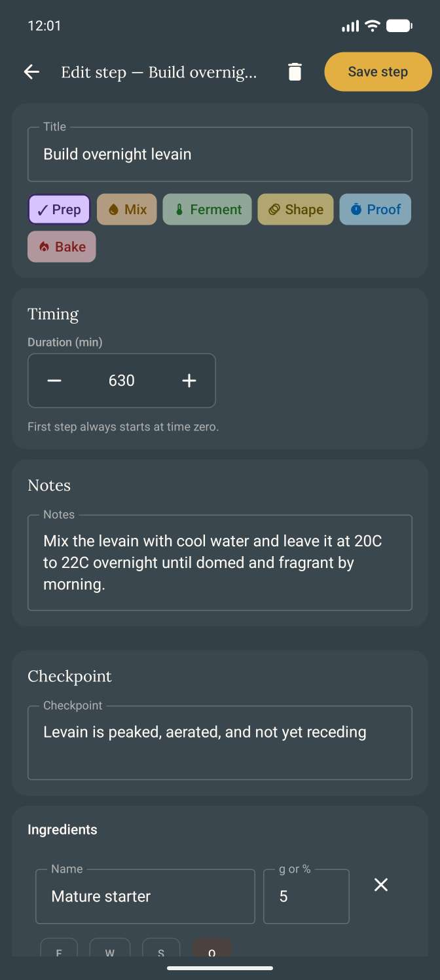440x980 pixels.
Task: Choose the Shape step type chip
Action: tap(295, 210)
